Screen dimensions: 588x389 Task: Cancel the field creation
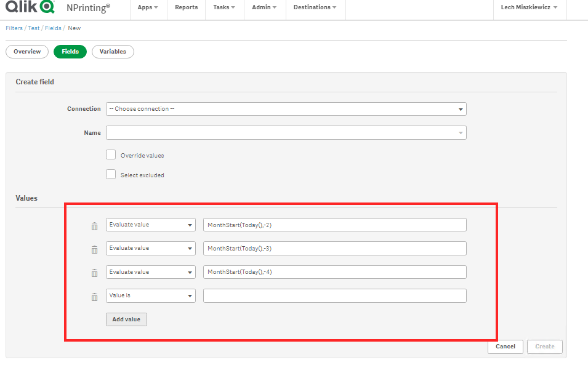click(505, 347)
